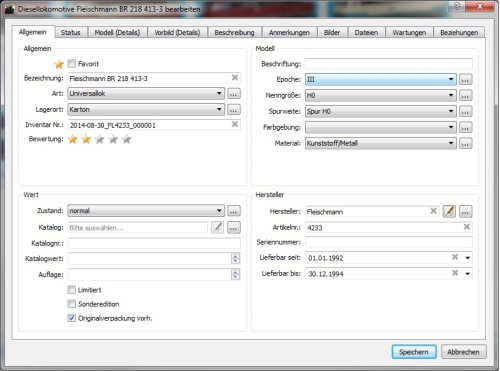Screen dimensions: 500x371
Task: Click the Bezeichnung text Fleischmann BR 218 413-3
Action: point(108,79)
